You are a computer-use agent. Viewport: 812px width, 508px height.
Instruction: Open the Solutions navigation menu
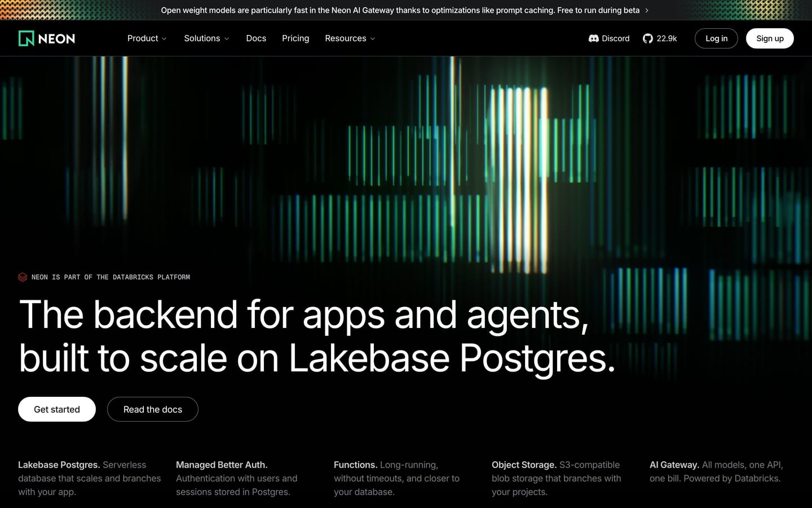pos(207,38)
